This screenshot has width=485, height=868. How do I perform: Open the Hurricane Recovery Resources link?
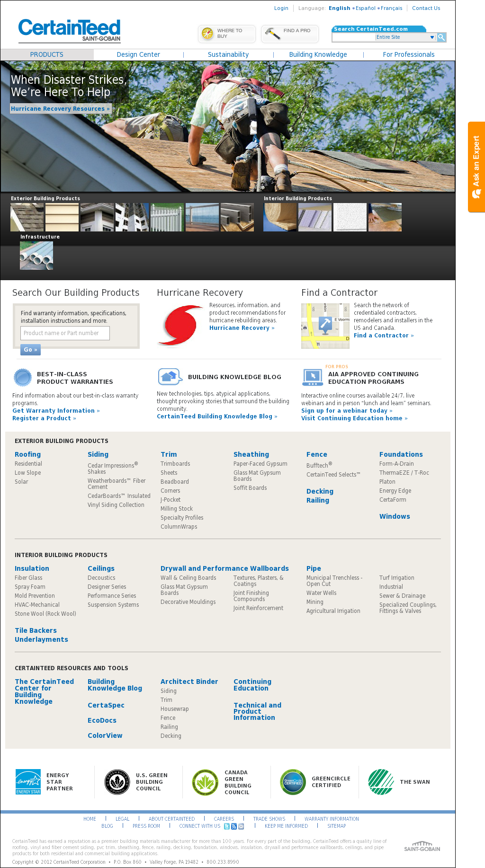[60, 109]
